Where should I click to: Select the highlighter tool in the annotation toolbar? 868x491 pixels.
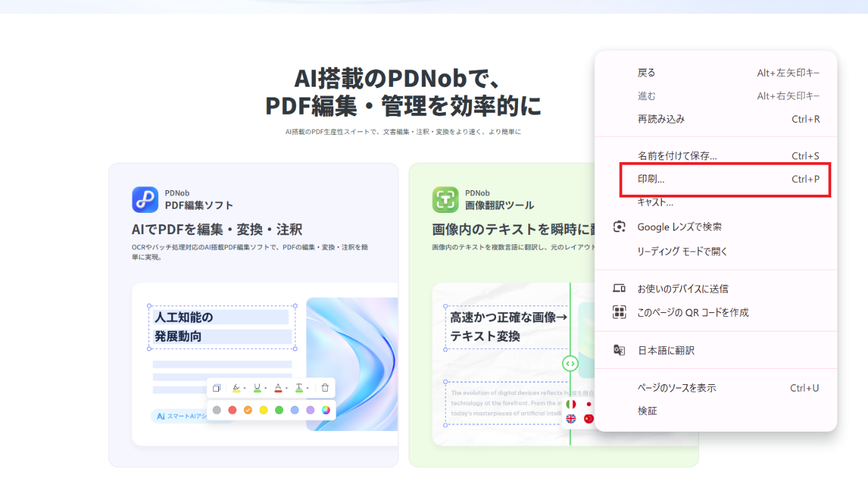pos(236,388)
